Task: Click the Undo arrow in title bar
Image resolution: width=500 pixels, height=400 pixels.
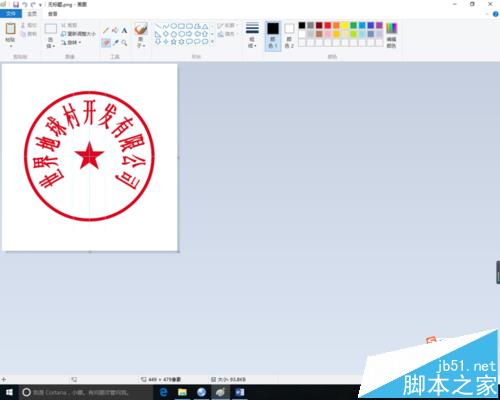Action: [x=25, y=5]
